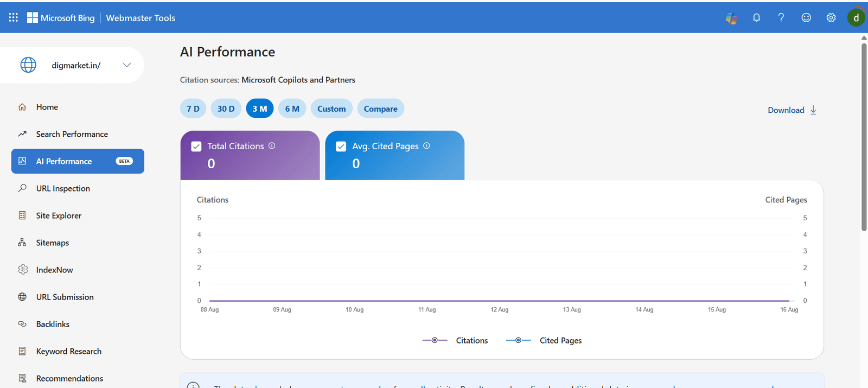This screenshot has width=868, height=388.
Task: Click the Site Explorer icon
Action: point(22,215)
